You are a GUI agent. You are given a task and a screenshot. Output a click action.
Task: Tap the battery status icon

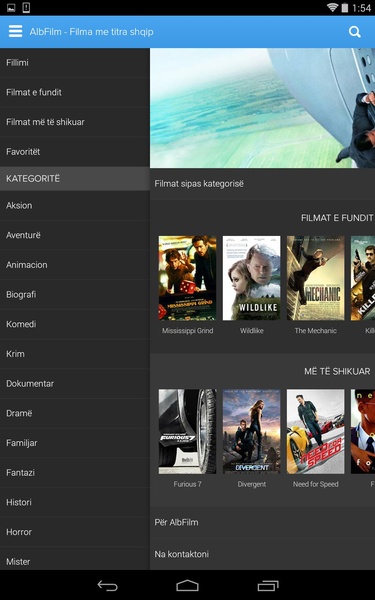(x=345, y=8)
